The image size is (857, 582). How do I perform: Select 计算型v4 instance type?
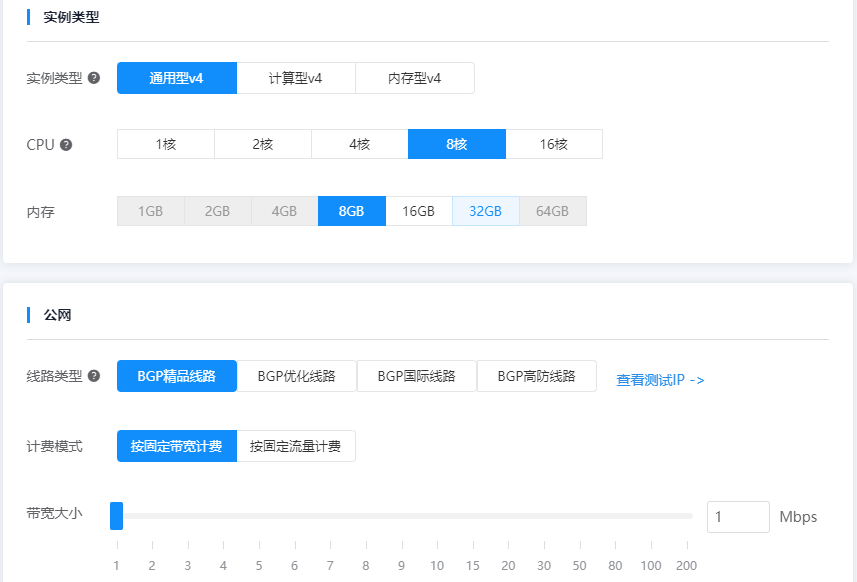click(x=296, y=78)
